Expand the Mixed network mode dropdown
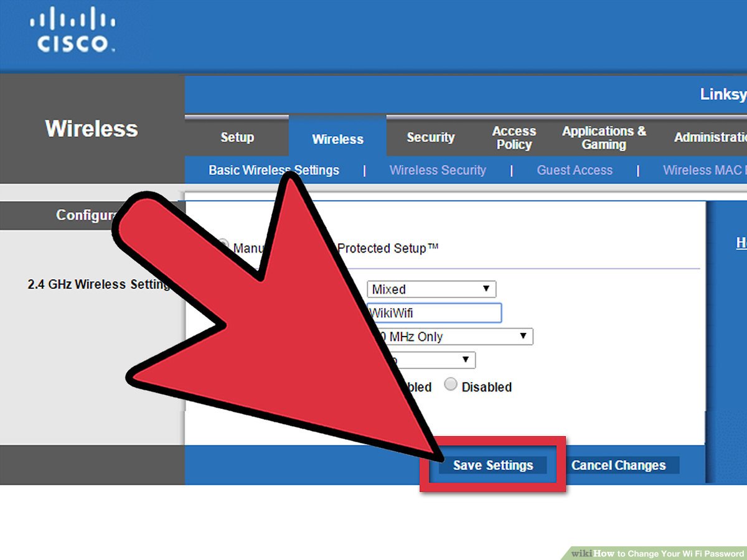 pos(432,289)
